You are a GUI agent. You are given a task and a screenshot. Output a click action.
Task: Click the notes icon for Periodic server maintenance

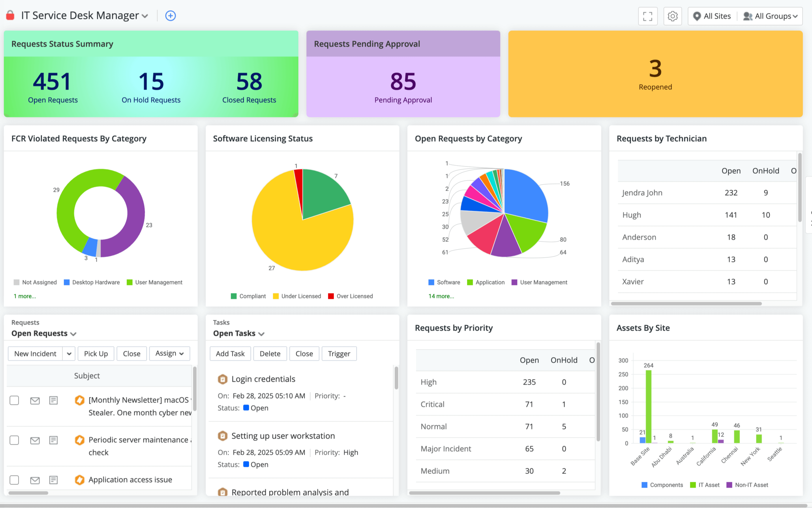tap(53, 440)
